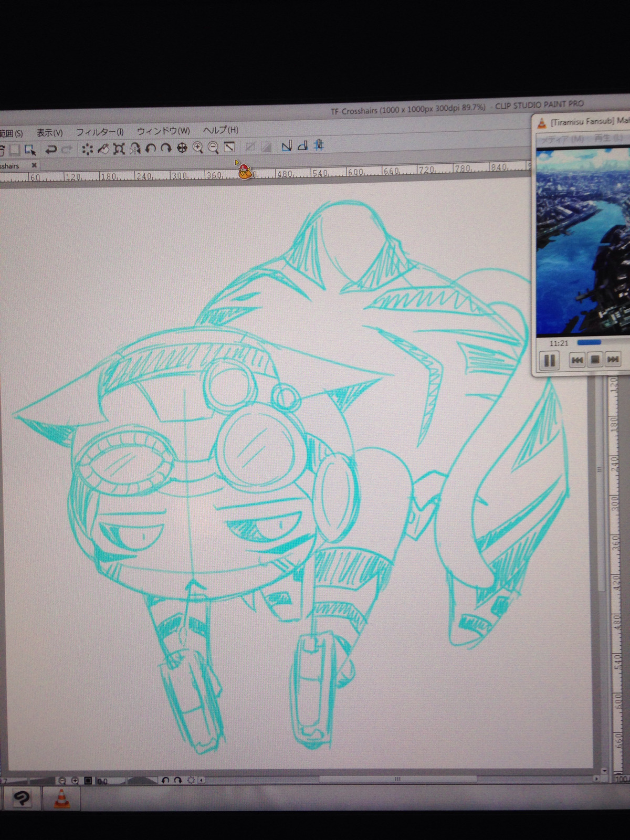
Task: Click the left arrow of horizontal scrollbar
Action: 202,780
